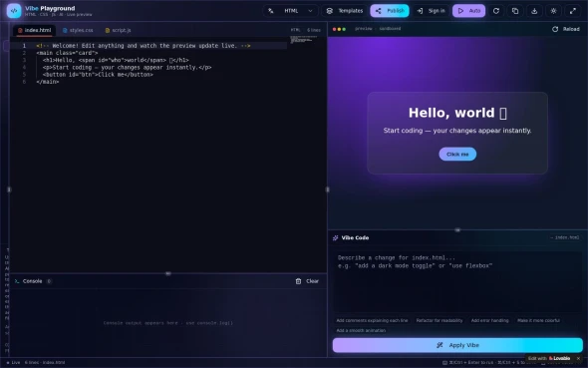Click the Console terminal icon
The width and height of the screenshot is (588, 368).
click(17, 281)
